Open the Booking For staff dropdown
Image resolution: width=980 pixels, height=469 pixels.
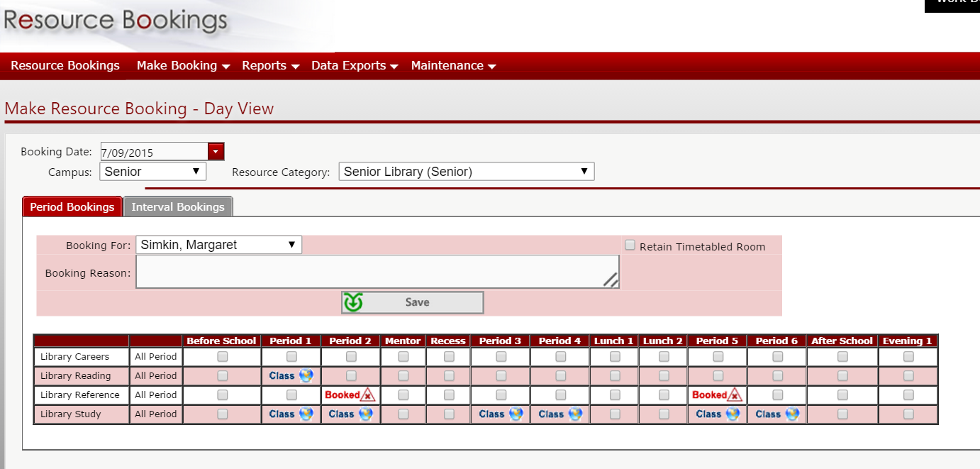coord(218,245)
